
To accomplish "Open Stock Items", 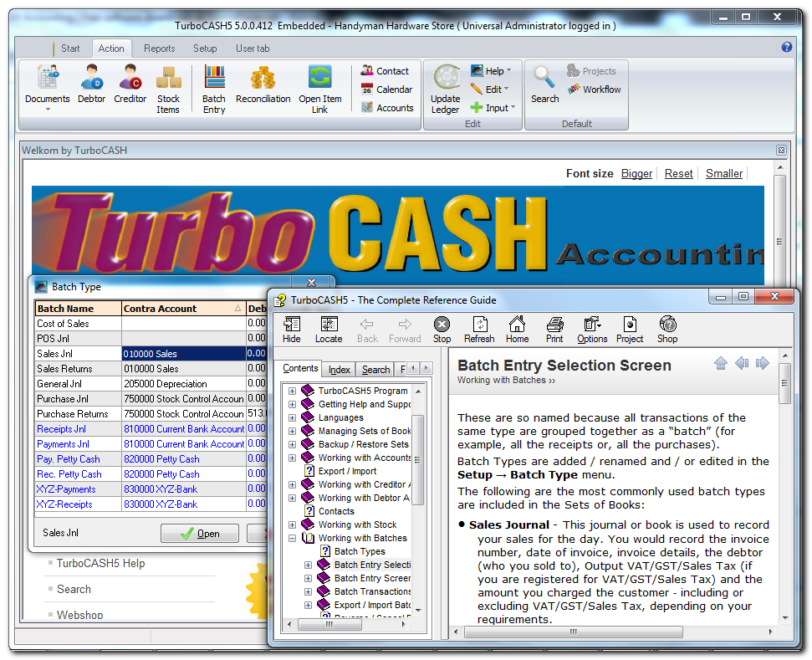I will pos(168,90).
